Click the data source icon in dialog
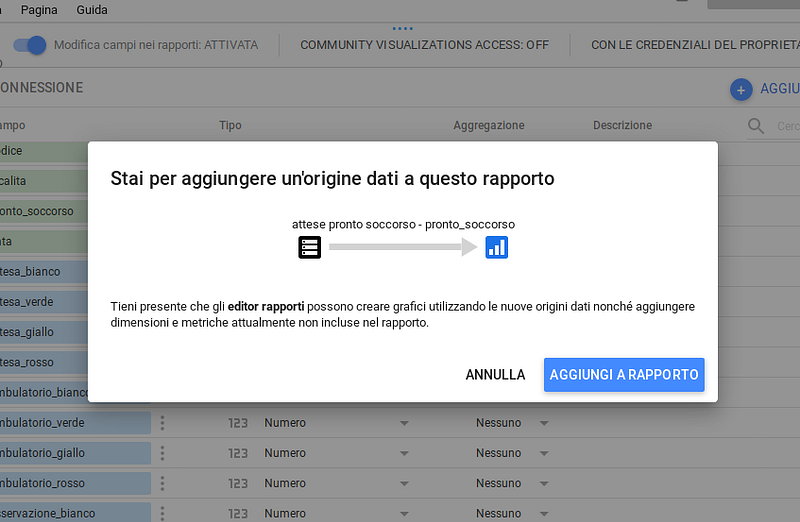The height and width of the screenshot is (522, 800). point(310,247)
